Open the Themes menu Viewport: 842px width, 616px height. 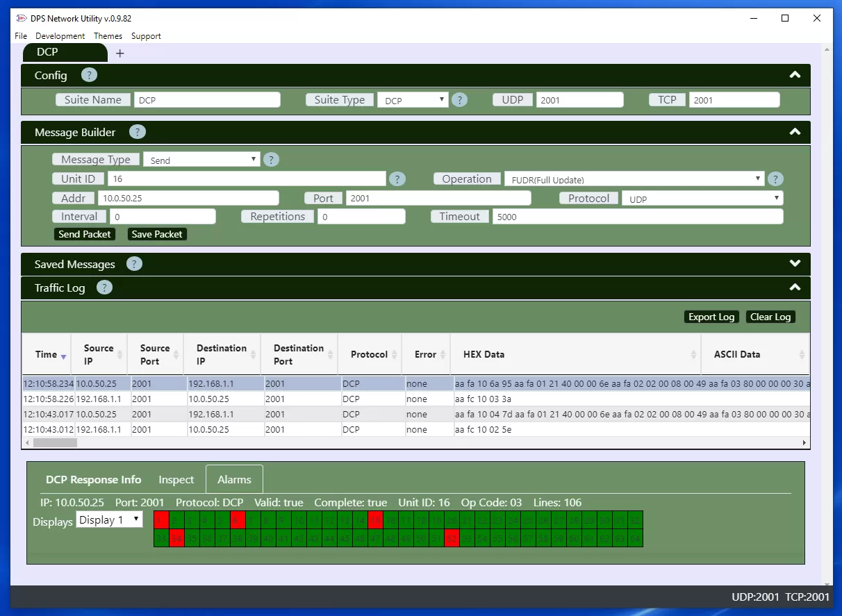pos(108,36)
